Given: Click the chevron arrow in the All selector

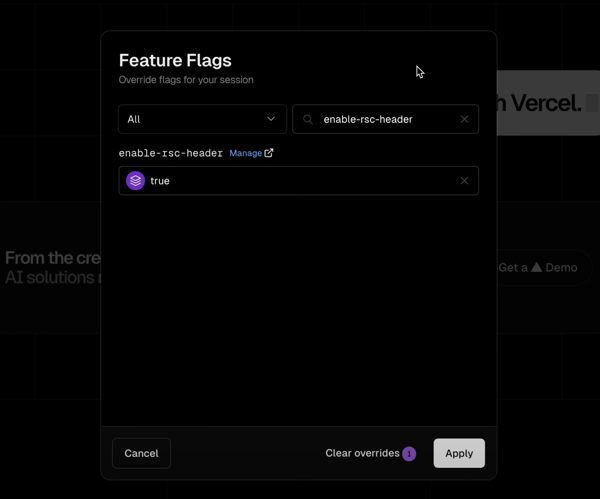Looking at the screenshot, I should 271,119.
